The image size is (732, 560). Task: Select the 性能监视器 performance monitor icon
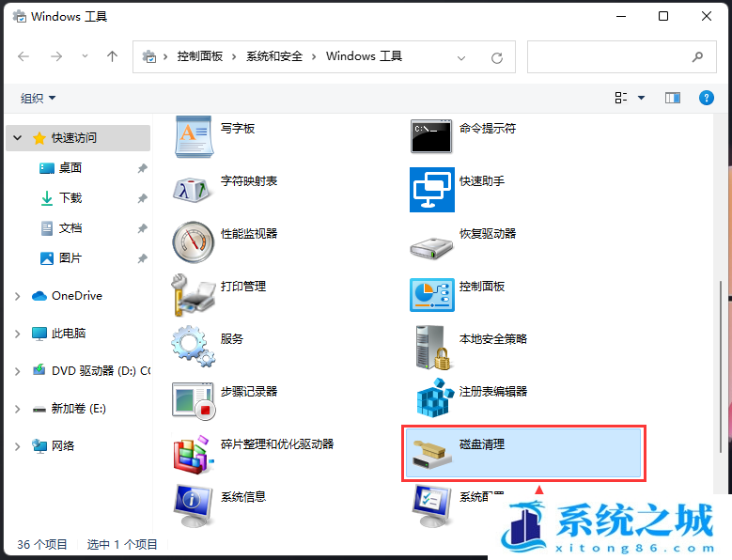[x=194, y=241]
